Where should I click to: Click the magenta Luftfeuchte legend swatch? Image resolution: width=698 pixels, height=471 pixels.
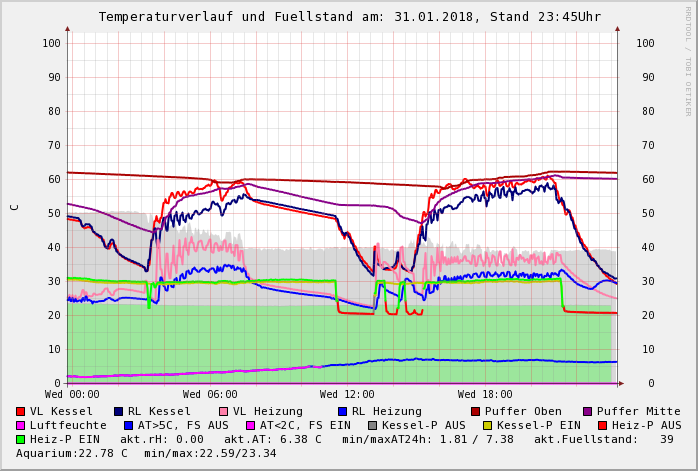pos(21,425)
